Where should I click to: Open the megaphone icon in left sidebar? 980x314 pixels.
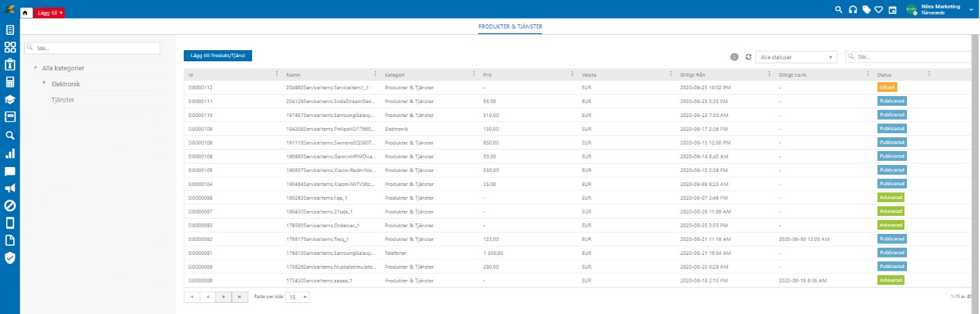pos(10,188)
